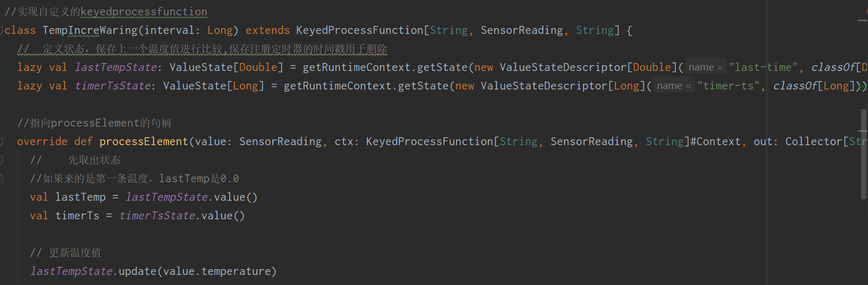Place caret on lastTempState declaration name
Viewport: 868px width, 285px height.
pos(116,67)
